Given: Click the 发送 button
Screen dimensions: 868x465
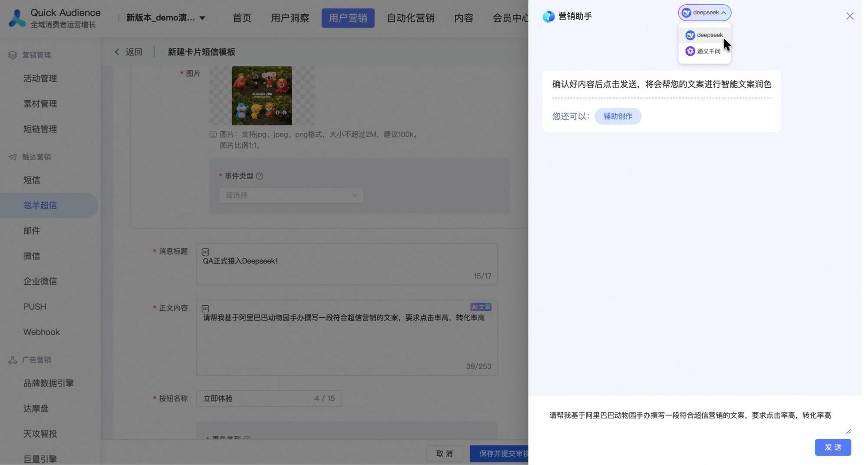Looking at the screenshot, I should click(x=833, y=448).
